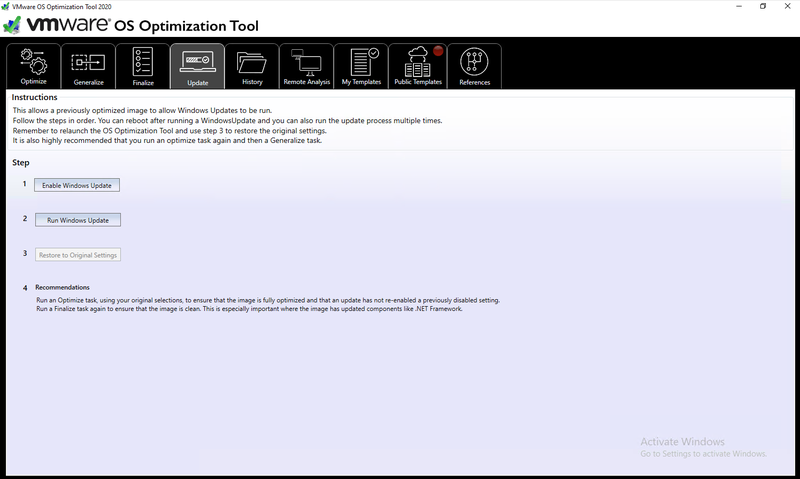
Task: Switch to the Update tab label
Action: coord(197,82)
